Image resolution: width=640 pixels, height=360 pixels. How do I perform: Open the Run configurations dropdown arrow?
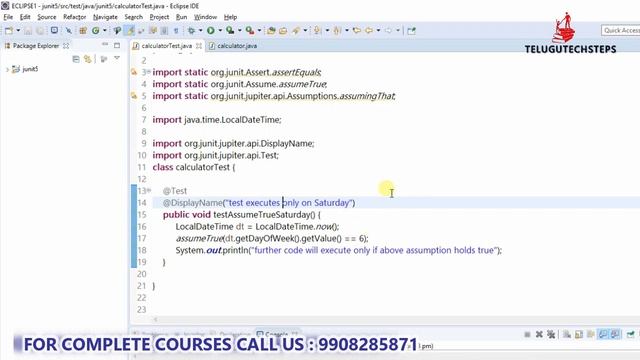click(220, 30)
